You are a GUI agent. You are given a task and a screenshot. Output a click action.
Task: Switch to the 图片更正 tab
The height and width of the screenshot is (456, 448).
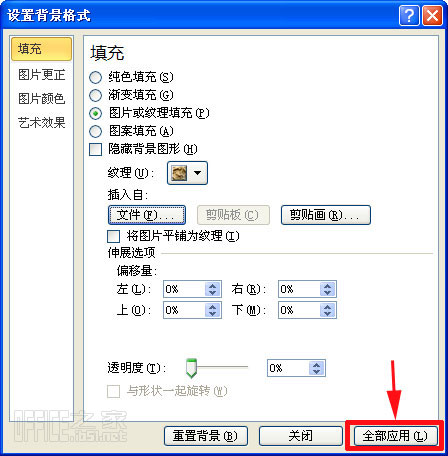click(41, 74)
